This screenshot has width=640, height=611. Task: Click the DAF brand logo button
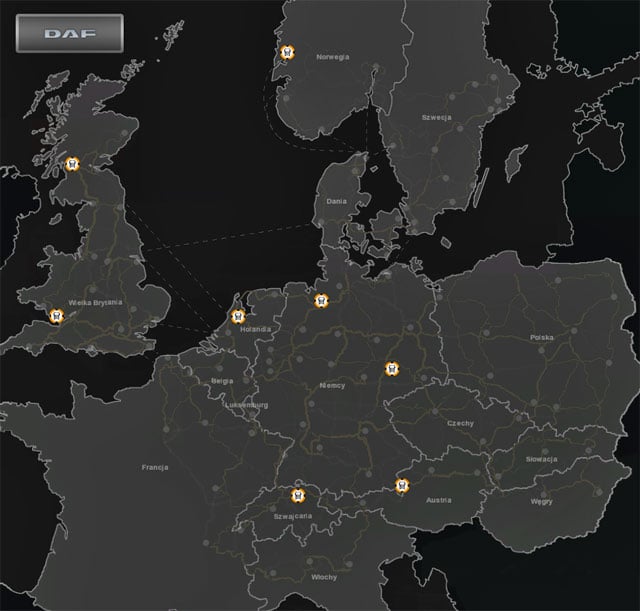69,33
